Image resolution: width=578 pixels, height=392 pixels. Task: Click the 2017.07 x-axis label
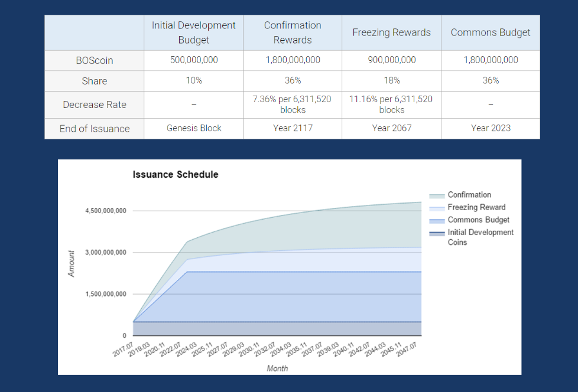[x=123, y=349]
